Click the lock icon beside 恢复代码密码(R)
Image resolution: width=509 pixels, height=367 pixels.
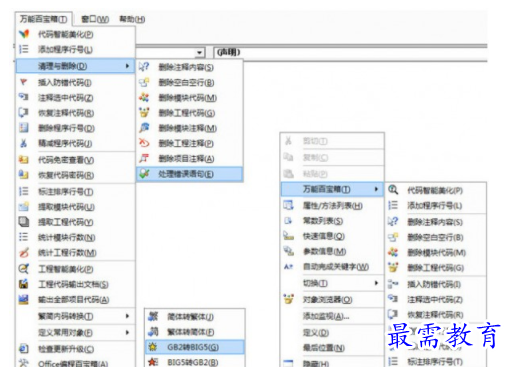click(23, 175)
